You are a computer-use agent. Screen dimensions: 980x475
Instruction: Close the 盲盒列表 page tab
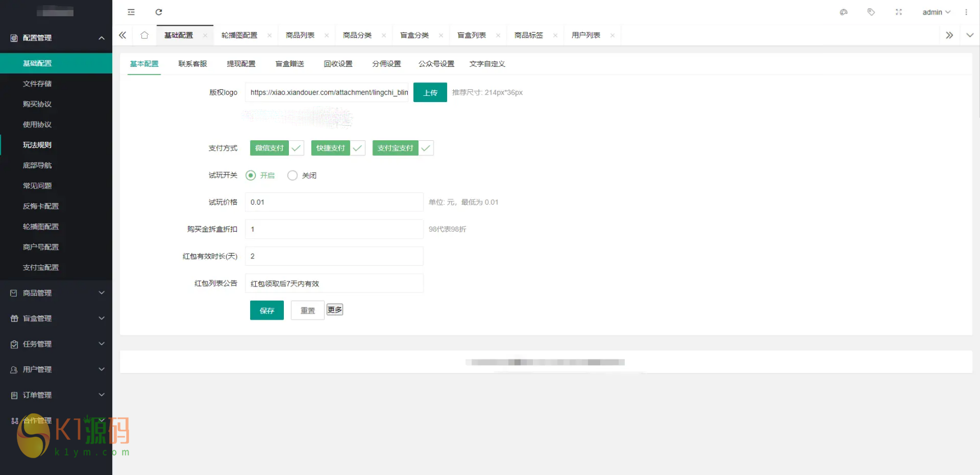(x=499, y=35)
